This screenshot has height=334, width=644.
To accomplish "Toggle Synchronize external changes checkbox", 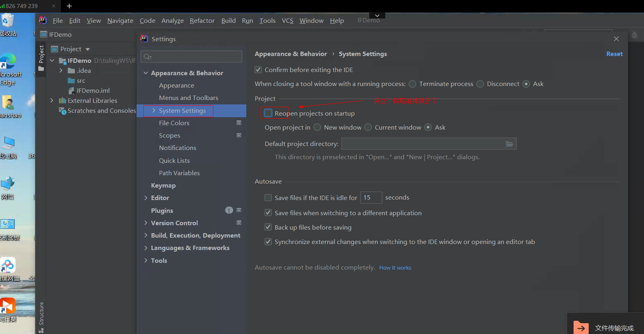I will click(268, 242).
